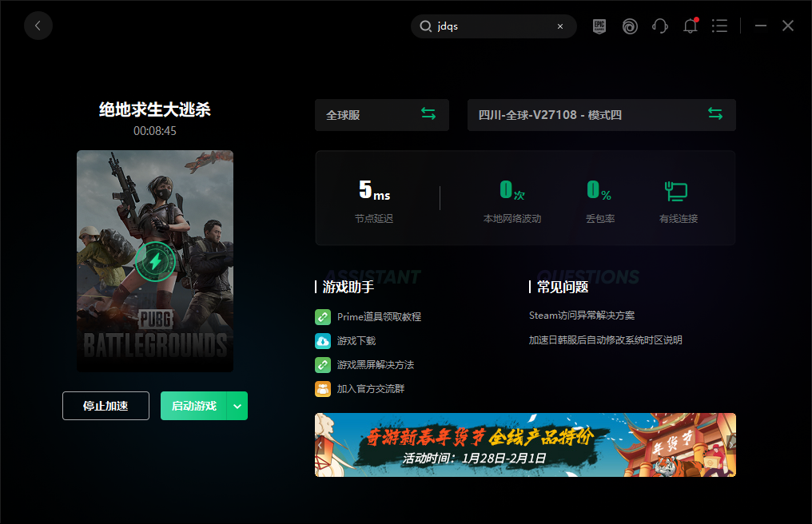The width and height of the screenshot is (812, 524).
Task: Close the accelerator window
Action: pyautogui.click(x=788, y=26)
